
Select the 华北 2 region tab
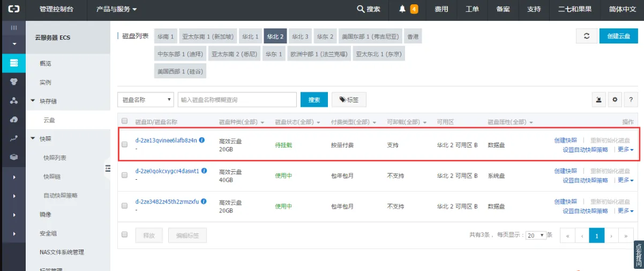pos(275,36)
